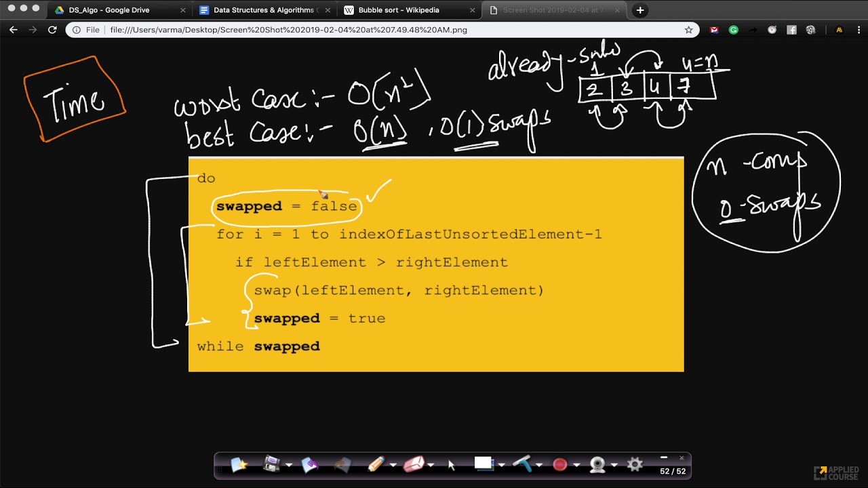Open the whiteboard background dropdown arrow

point(501,465)
